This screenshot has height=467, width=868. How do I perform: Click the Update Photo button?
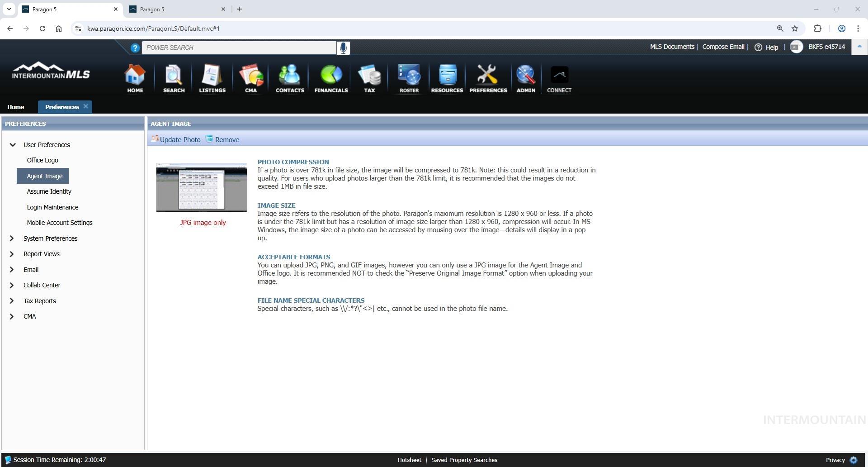(176, 139)
